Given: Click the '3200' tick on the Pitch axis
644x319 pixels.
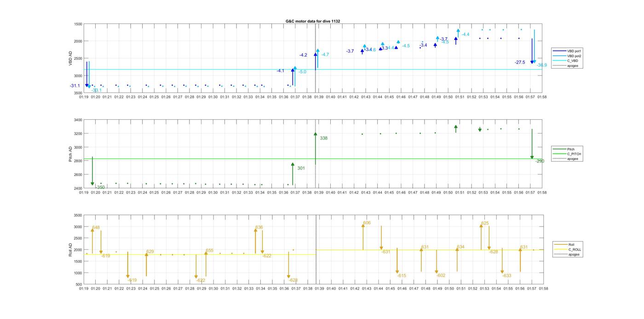Looking at the screenshot, I should pos(78,133).
